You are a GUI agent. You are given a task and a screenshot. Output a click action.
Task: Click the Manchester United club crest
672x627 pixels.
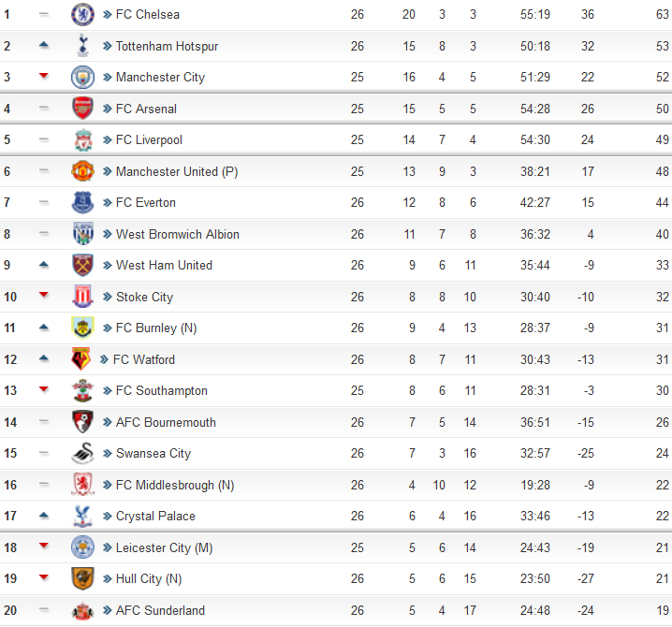(x=82, y=171)
